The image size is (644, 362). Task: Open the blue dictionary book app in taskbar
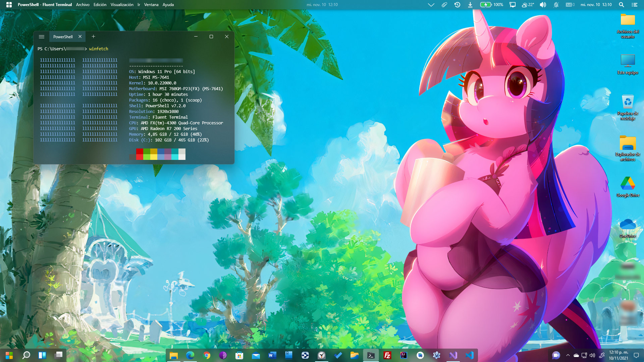click(288, 355)
